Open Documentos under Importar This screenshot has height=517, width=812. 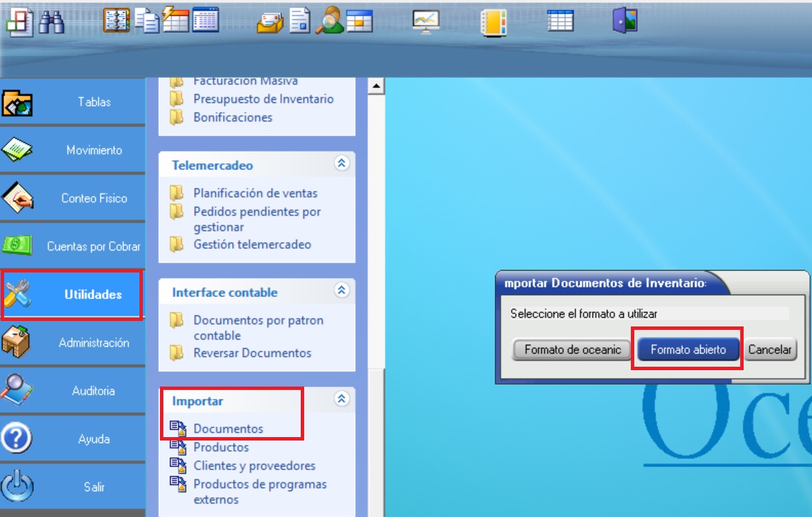(x=228, y=429)
